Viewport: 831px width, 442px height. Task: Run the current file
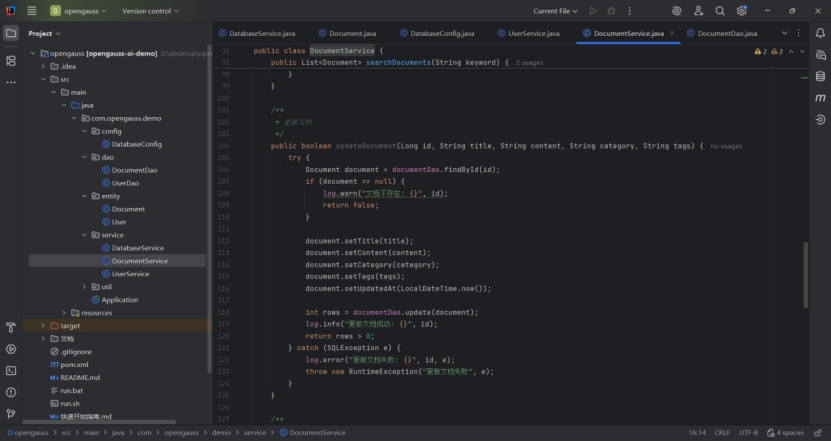[x=593, y=11]
